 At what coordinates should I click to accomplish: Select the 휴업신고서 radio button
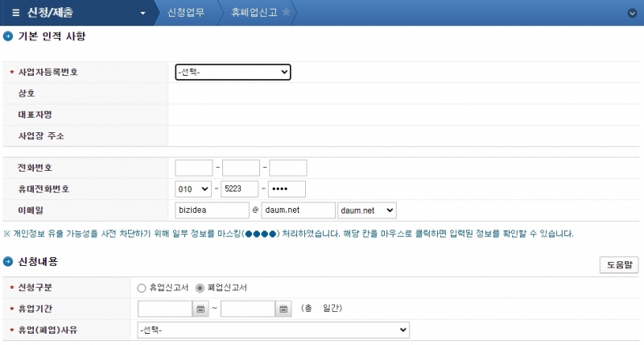(142, 288)
